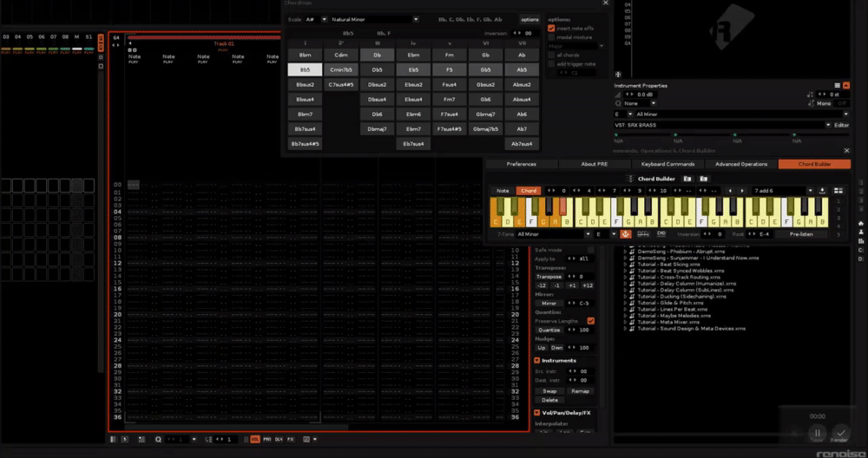Click the Render checkmark icon
This screenshot has width=868, height=458.
841,432
